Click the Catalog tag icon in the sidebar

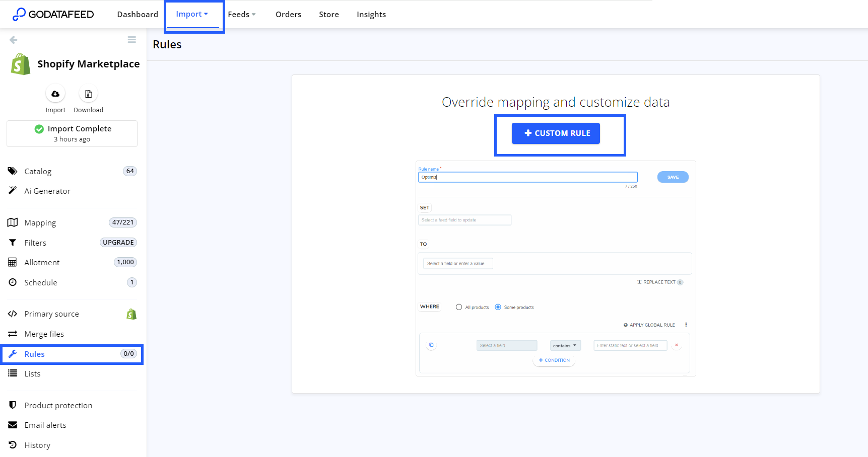point(12,171)
